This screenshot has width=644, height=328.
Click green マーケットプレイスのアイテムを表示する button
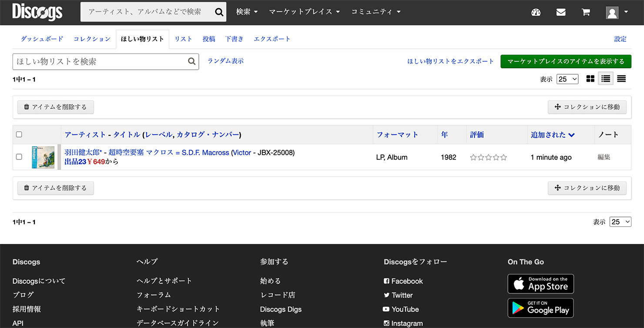pyautogui.click(x=566, y=61)
